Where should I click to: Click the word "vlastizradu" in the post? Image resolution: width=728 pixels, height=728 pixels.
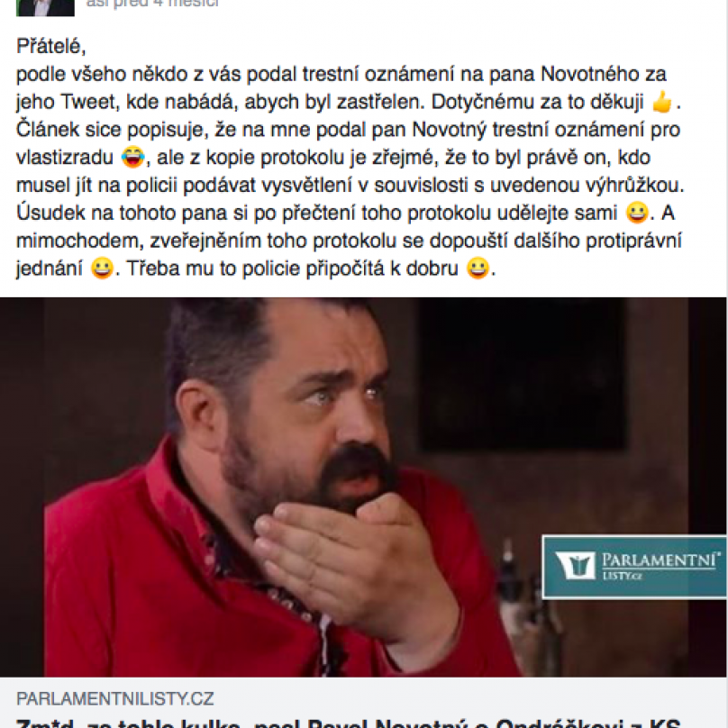tap(65, 158)
